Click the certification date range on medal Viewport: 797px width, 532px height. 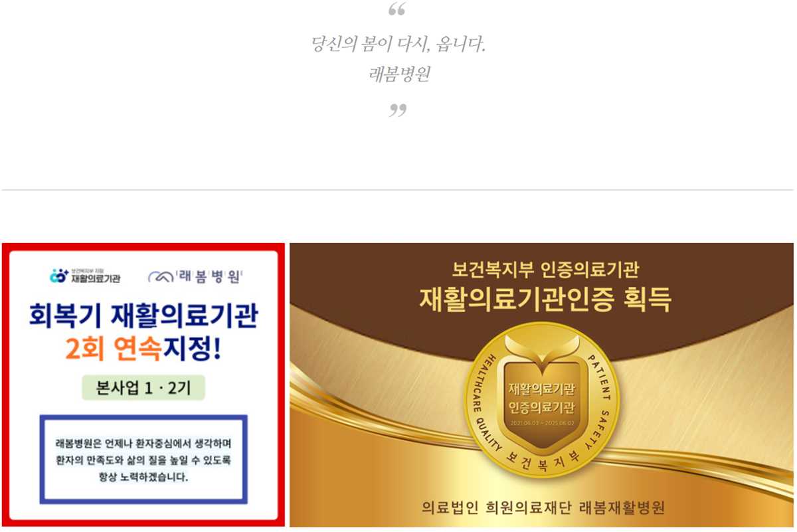point(541,423)
